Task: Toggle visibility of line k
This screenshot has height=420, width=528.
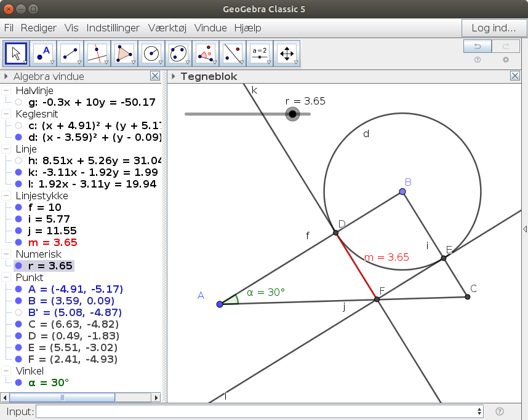Action: tap(18, 172)
